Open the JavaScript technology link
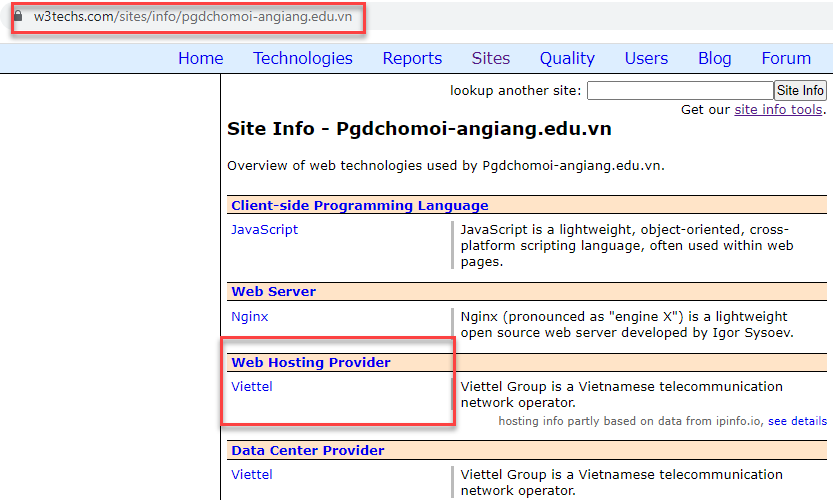This screenshot has height=500, width=833. tap(265, 230)
